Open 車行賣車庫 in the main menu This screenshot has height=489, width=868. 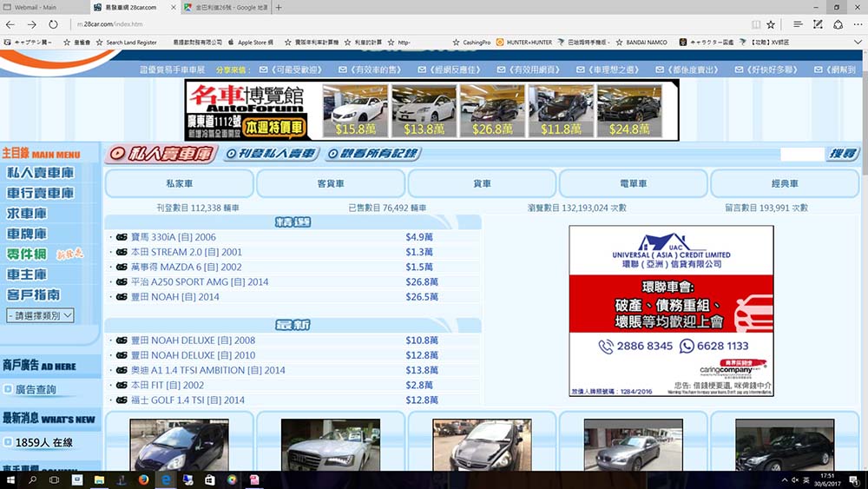pyautogui.click(x=40, y=193)
